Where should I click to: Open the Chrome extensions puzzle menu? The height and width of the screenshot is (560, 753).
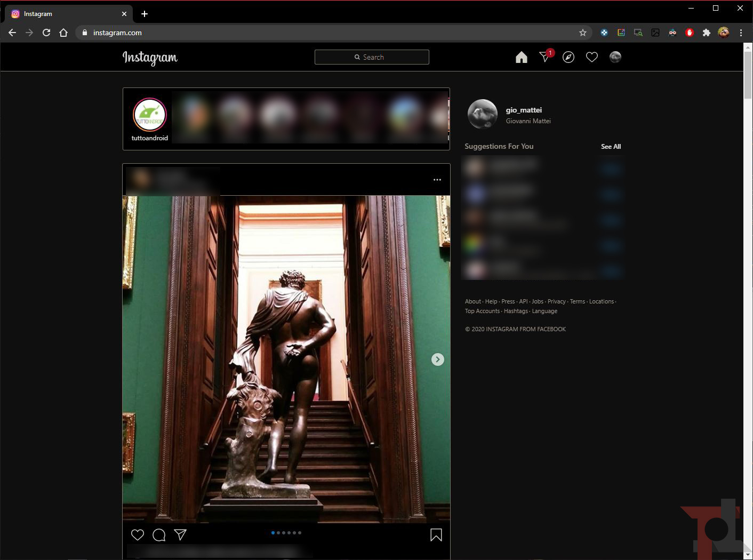pos(707,33)
